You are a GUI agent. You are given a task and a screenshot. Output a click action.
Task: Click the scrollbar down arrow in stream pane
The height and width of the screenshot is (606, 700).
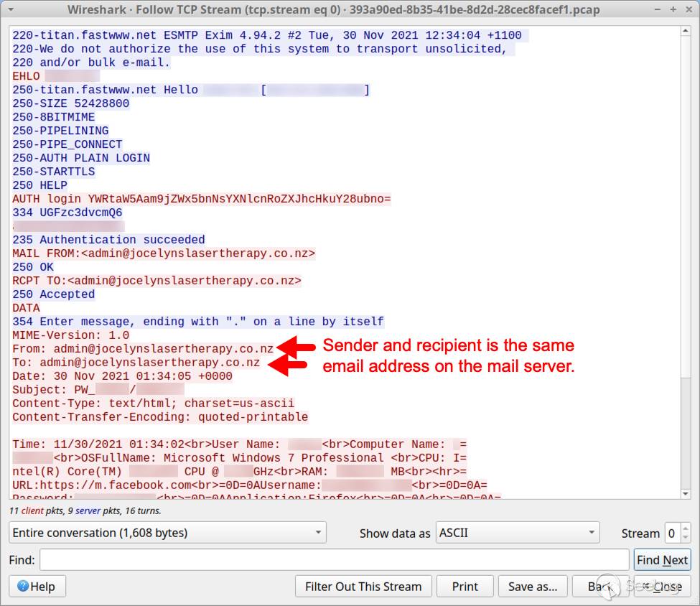click(x=685, y=493)
